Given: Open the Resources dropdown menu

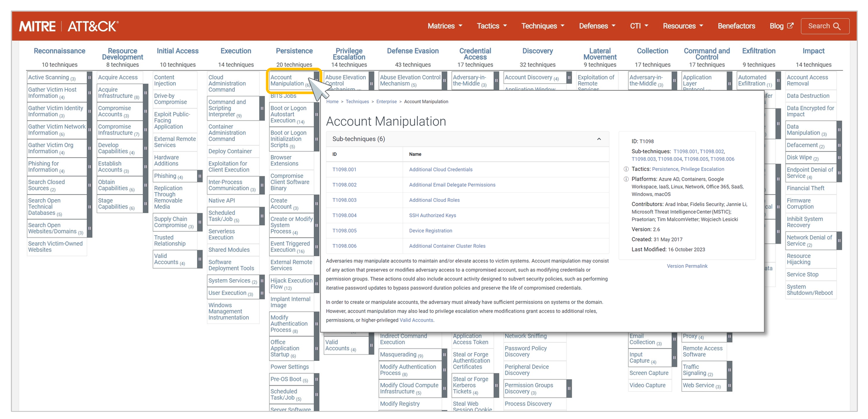Looking at the screenshot, I should tap(683, 26).
